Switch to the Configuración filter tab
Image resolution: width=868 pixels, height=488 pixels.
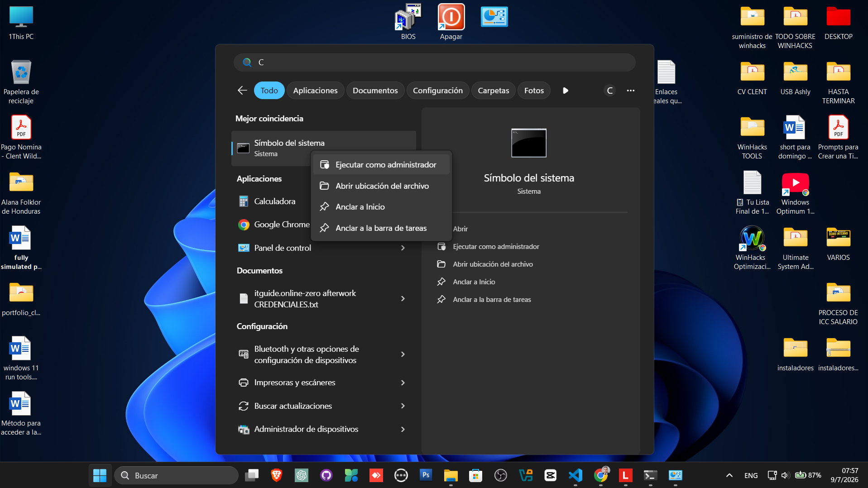pyautogui.click(x=437, y=91)
